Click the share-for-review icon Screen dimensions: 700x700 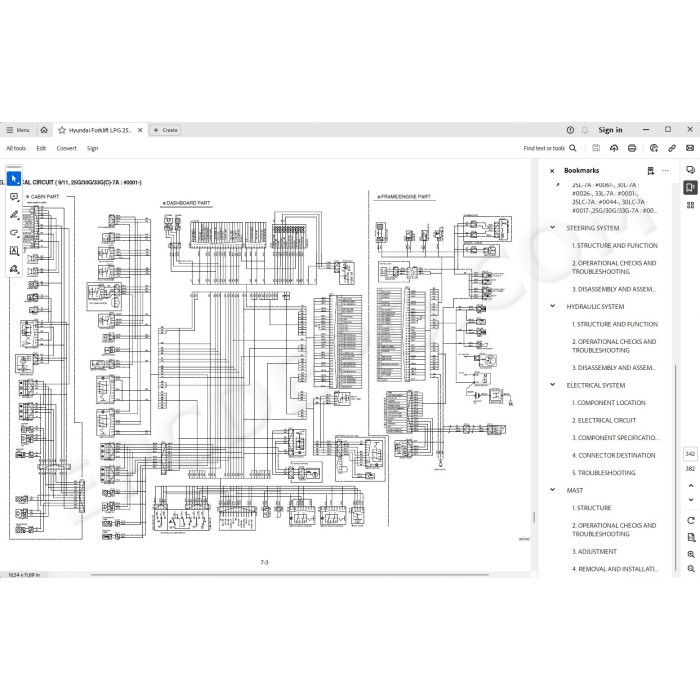[x=654, y=148]
